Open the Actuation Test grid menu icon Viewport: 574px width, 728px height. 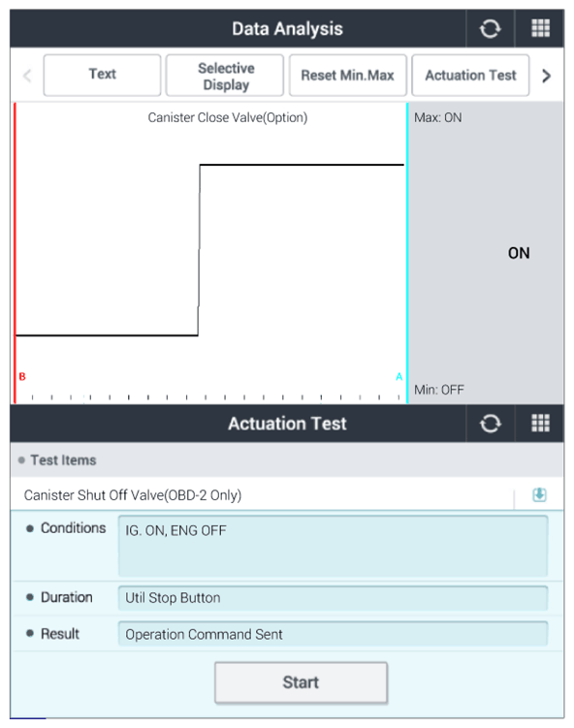(x=540, y=424)
